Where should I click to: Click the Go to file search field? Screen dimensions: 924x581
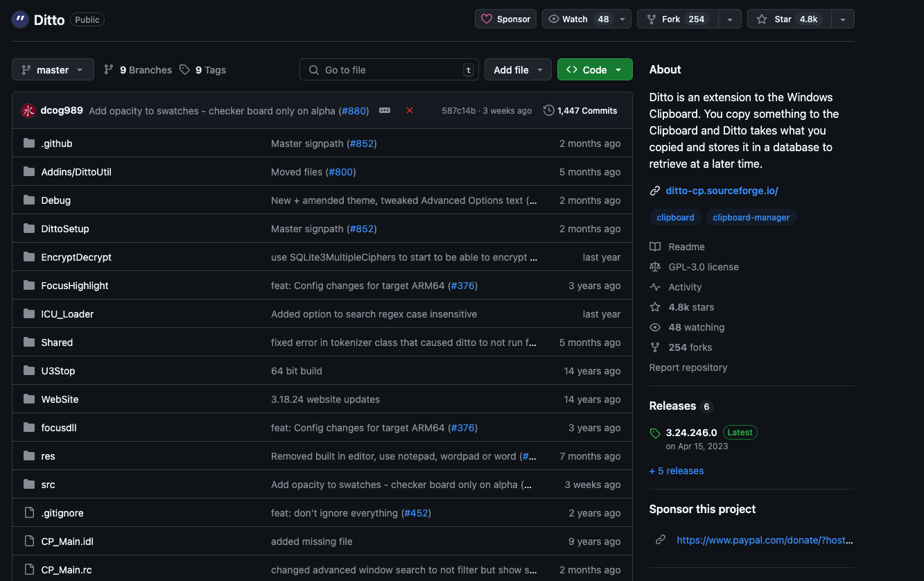pyautogui.click(x=389, y=70)
